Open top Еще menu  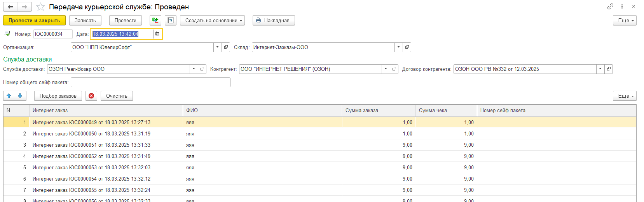point(625,20)
